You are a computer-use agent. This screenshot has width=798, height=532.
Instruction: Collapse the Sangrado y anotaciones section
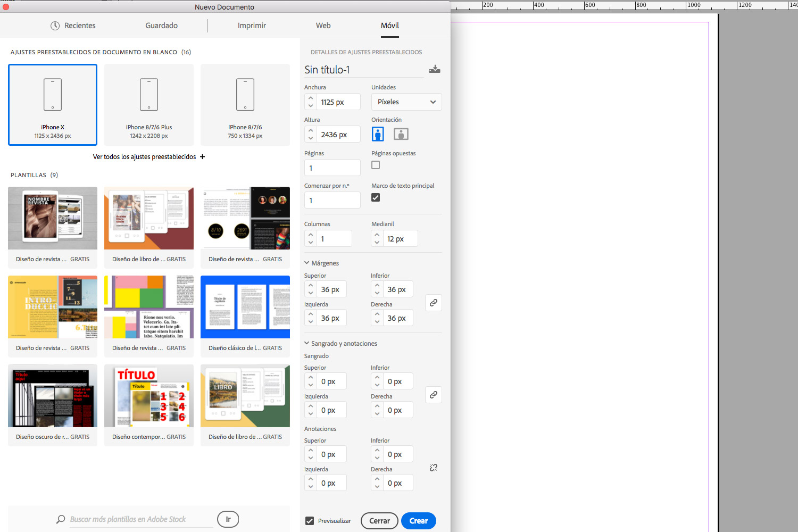click(x=307, y=343)
